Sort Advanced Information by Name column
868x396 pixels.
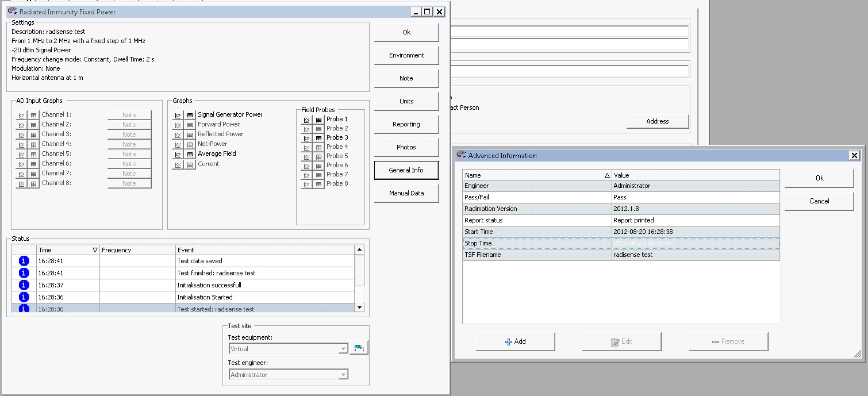pyautogui.click(x=537, y=175)
